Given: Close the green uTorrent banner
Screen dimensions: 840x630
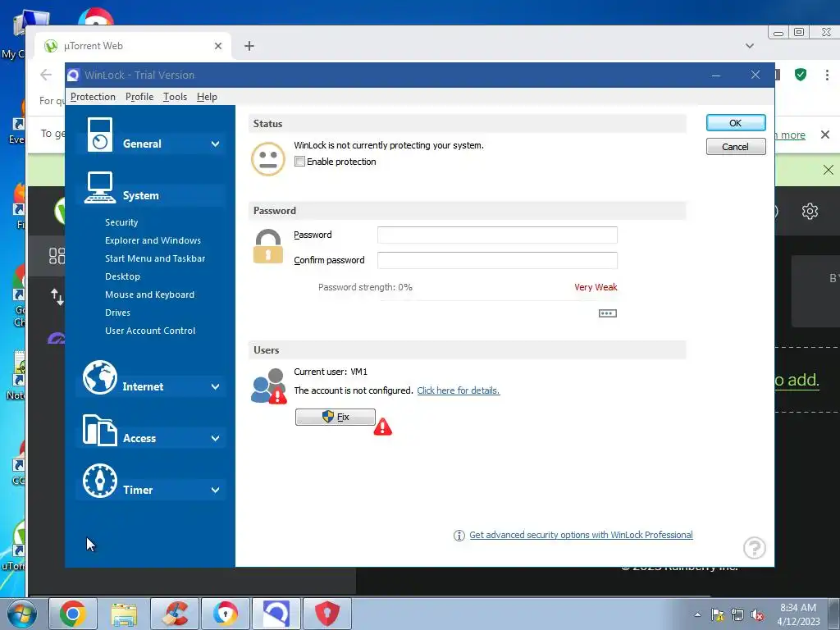Looking at the screenshot, I should pos(829,170).
